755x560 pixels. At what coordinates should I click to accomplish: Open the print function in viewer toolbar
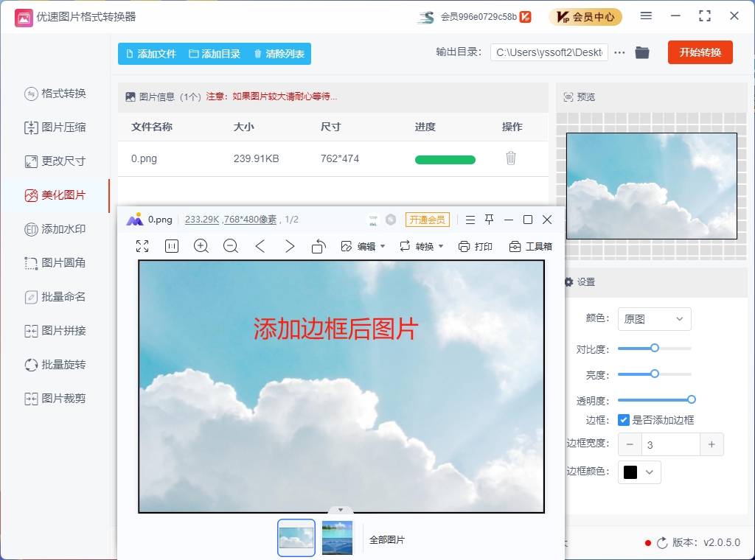[476, 247]
